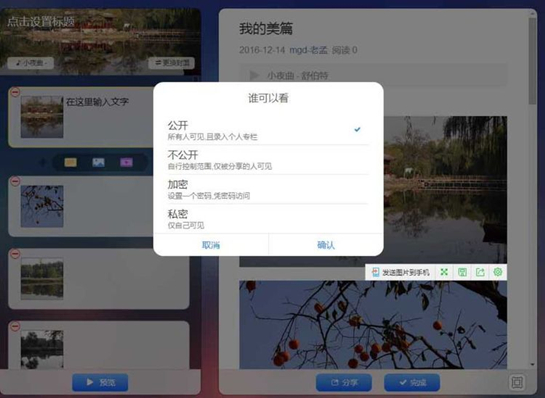This screenshot has height=398, width=545.
Task: Select the 公开 visibility option
Action: (x=268, y=130)
